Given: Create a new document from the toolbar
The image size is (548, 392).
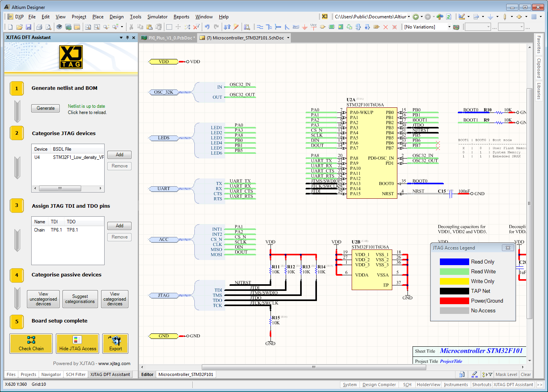Looking at the screenshot, I should pos(10,27).
